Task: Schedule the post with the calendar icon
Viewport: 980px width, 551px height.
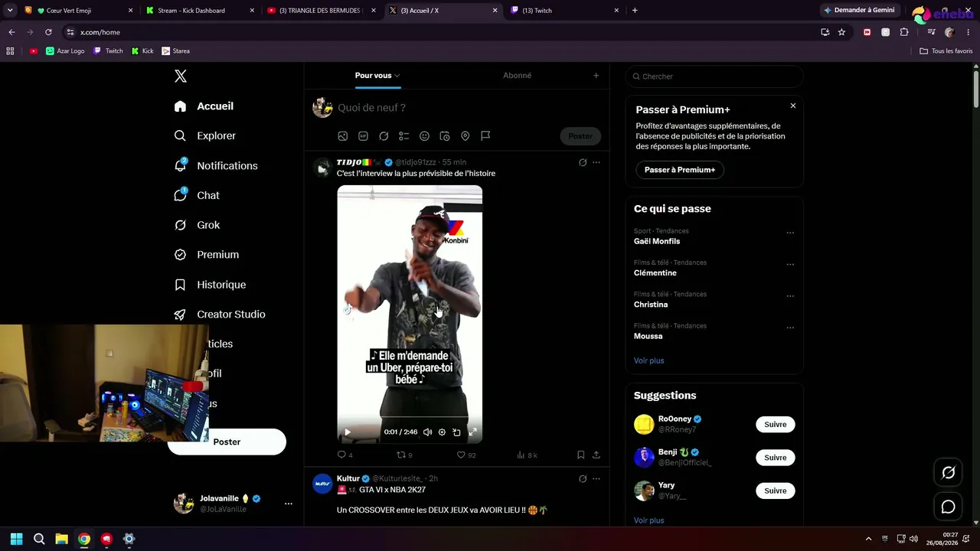Action: (x=445, y=136)
